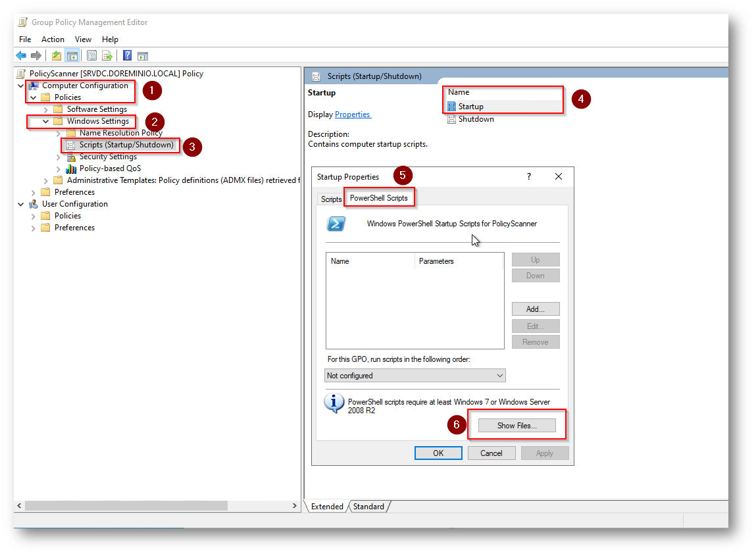Click the Up button in dialog

[536, 260]
